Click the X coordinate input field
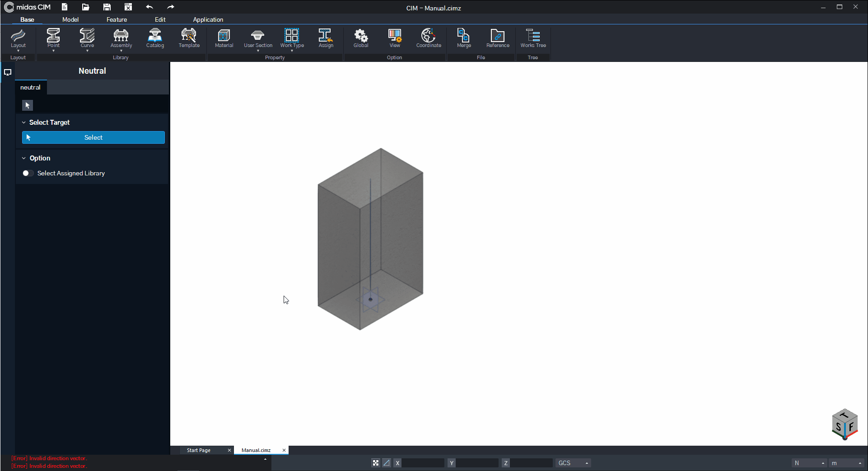 423,463
